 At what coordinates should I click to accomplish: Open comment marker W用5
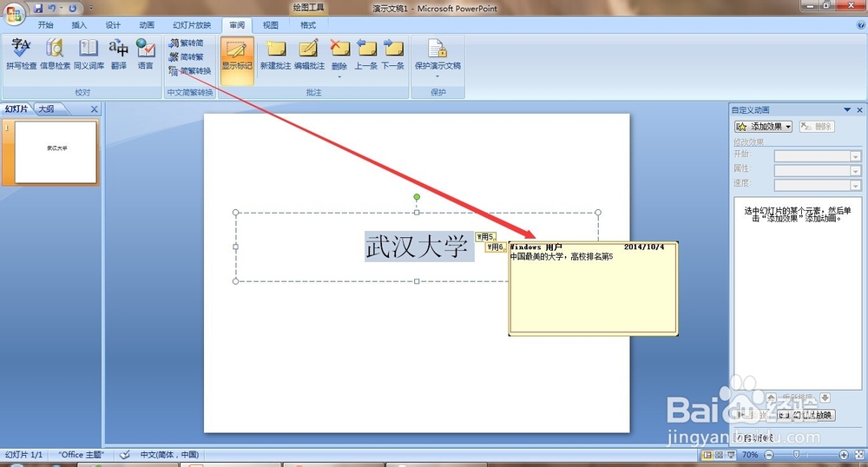(484, 237)
